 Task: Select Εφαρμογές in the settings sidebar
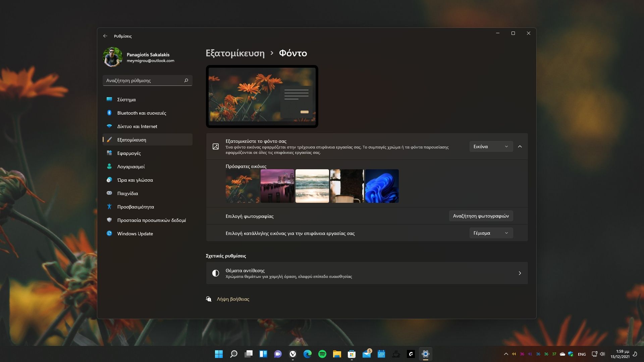129,153
